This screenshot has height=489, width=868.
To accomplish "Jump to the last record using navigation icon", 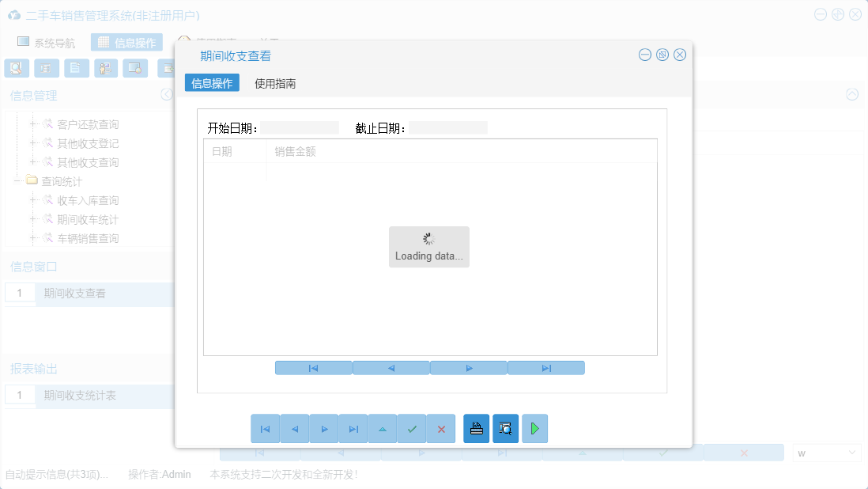I will [x=353, y=428].
